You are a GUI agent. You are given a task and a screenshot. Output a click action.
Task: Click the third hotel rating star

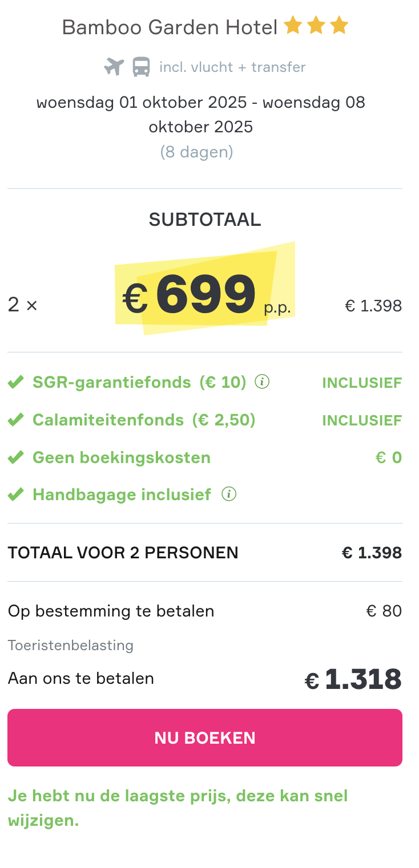[339, 26]
